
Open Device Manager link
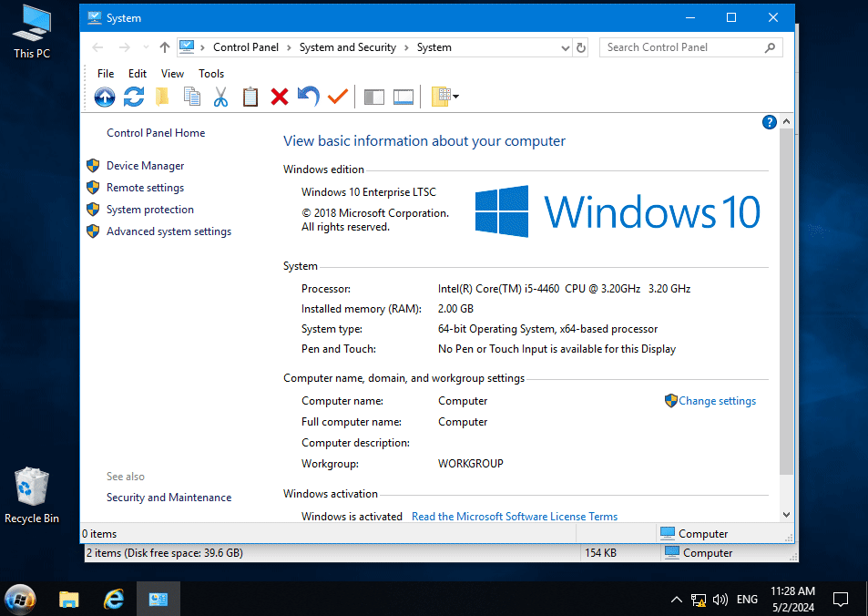coord(145,166)
